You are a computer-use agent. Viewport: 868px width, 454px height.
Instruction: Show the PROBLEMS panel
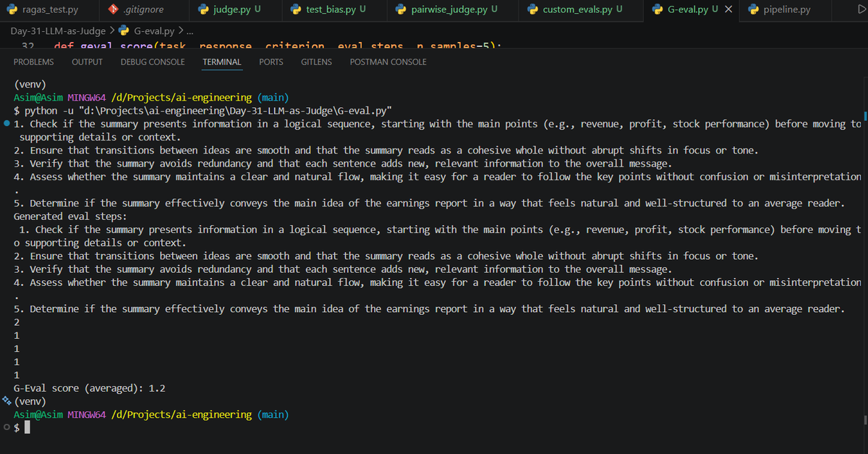(x=33, y=62)
